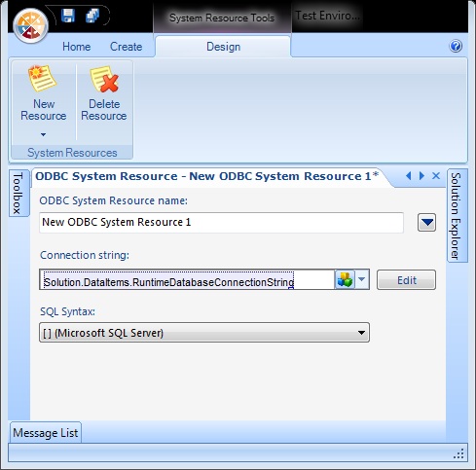Go to next document with right arrow
This screenshot has height=470, width=476.
tap(421, 176)
